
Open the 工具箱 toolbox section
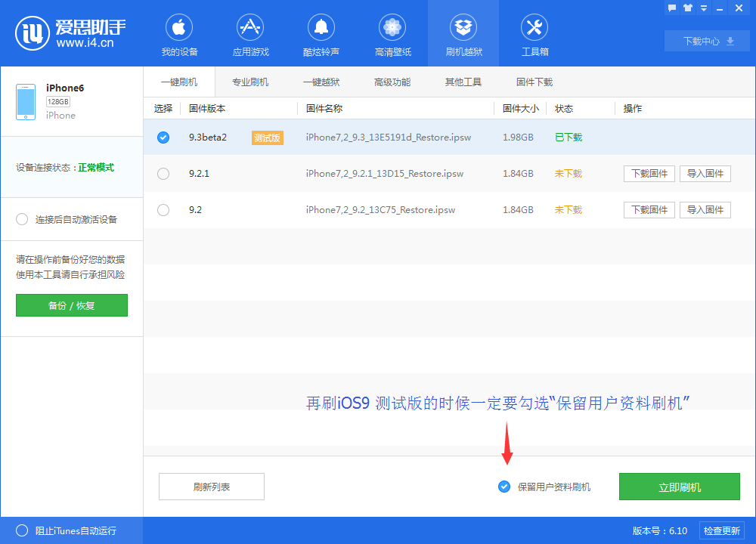(534, 34)
